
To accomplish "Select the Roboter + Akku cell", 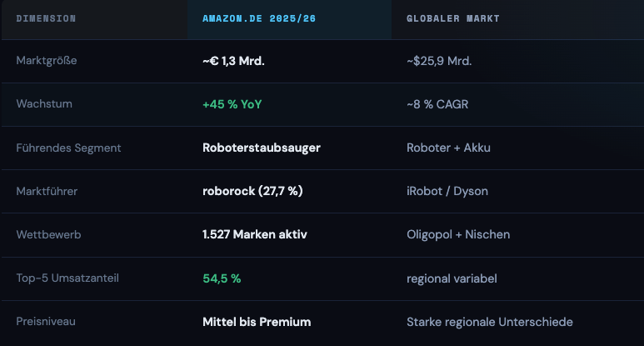I will click(448, 148).
